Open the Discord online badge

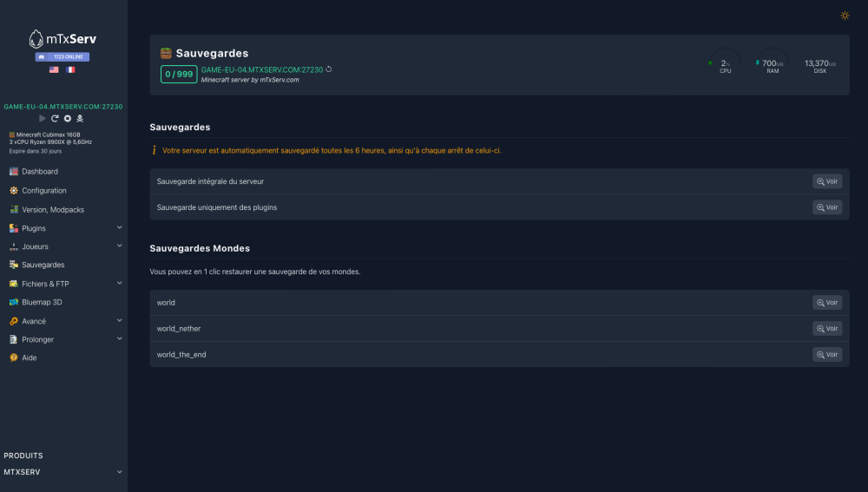62,57
